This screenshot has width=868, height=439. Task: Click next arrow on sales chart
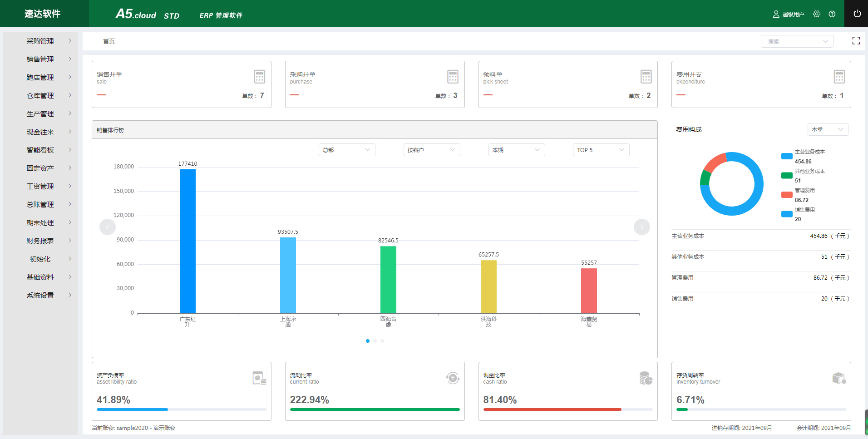[641, 227]
